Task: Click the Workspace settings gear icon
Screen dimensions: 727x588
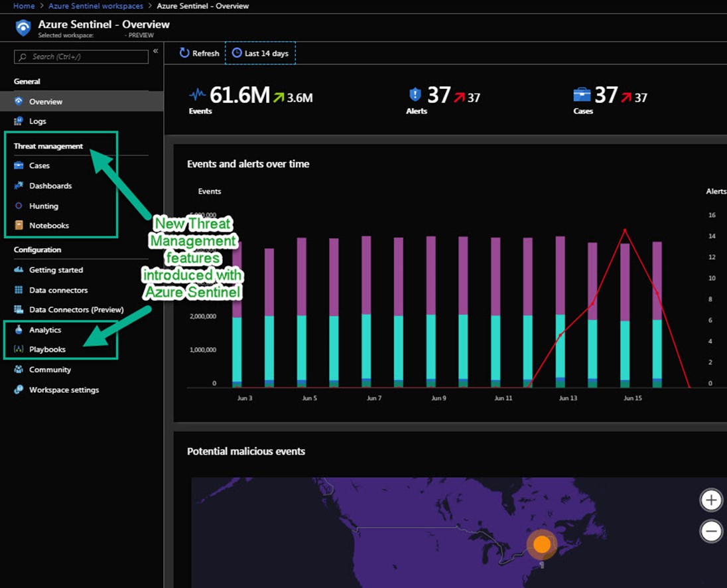Action: 19,390
